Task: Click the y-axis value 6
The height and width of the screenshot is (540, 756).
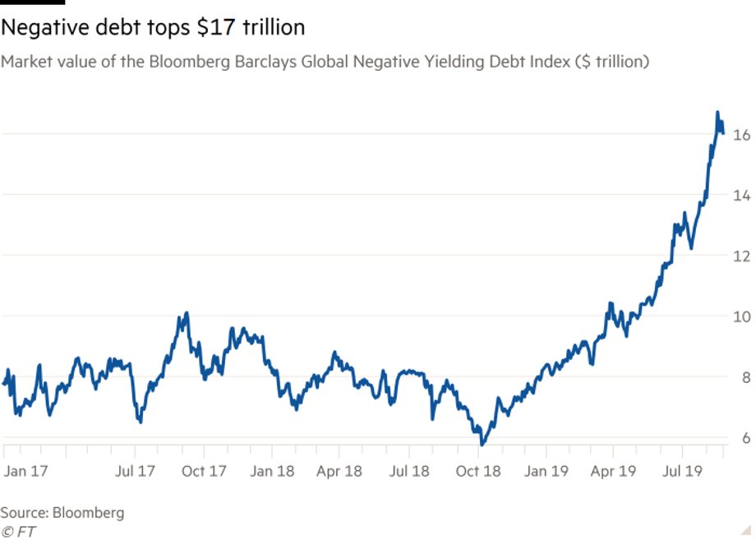Action: (746, 438)
